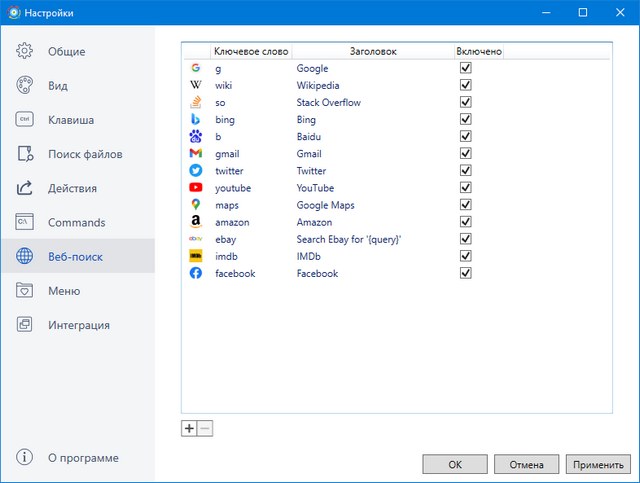
Task: Uncheck the Amazon enabled checkbox
Action: click(465, 222)
